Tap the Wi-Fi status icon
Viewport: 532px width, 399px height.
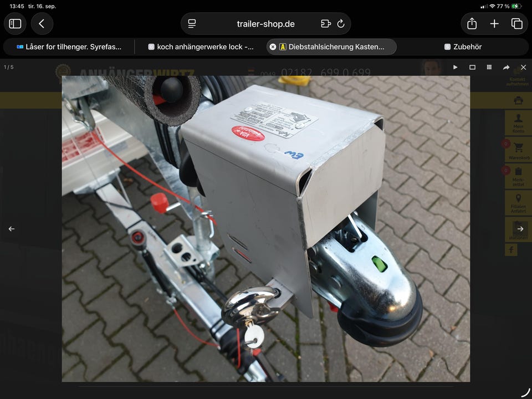pyautogui.click(x=492, y=6)
